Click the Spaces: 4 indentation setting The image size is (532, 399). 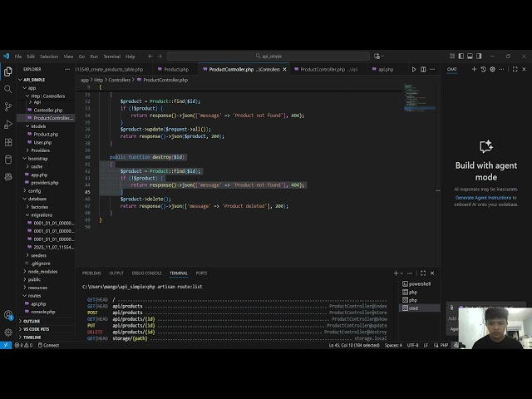[393, 345]
